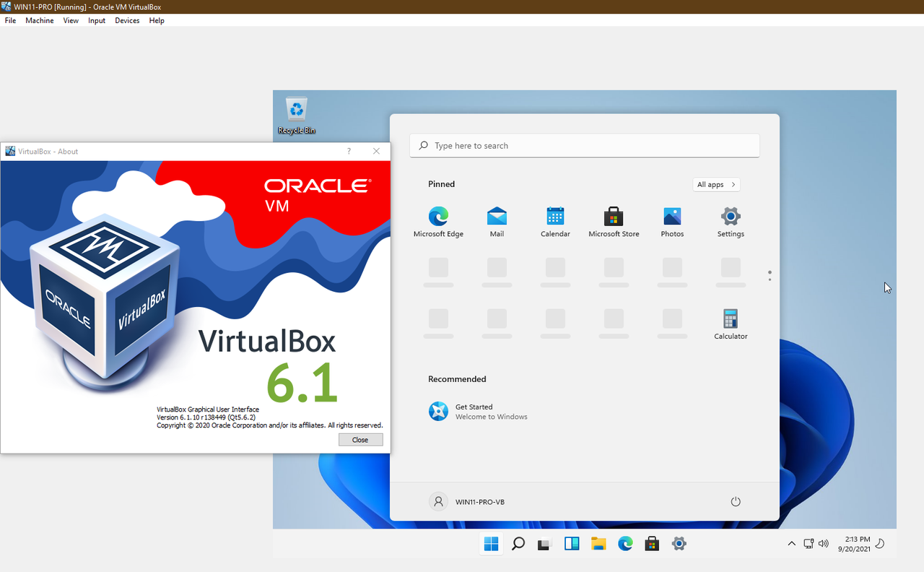This screenshot has width=924, height=572.
Task: Click the VirtualBox cube logo image
Action: [x=105, y=303]
